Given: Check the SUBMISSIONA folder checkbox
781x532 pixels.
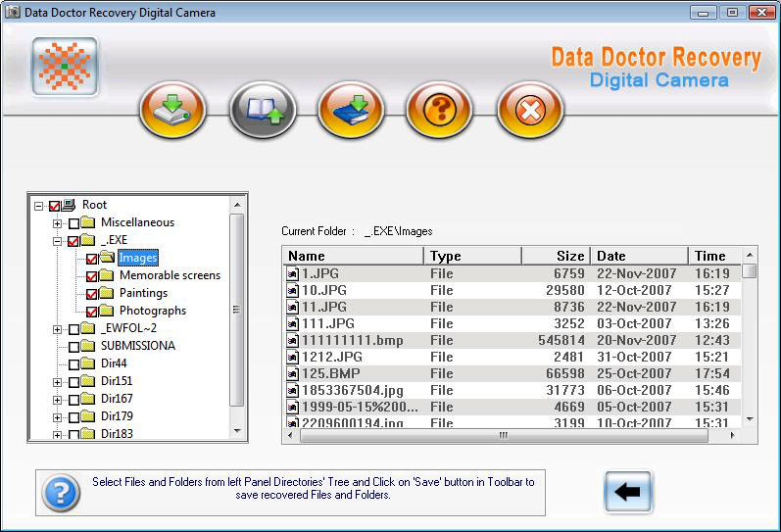Looking at the screenshot, I should [x=73, y=347].
